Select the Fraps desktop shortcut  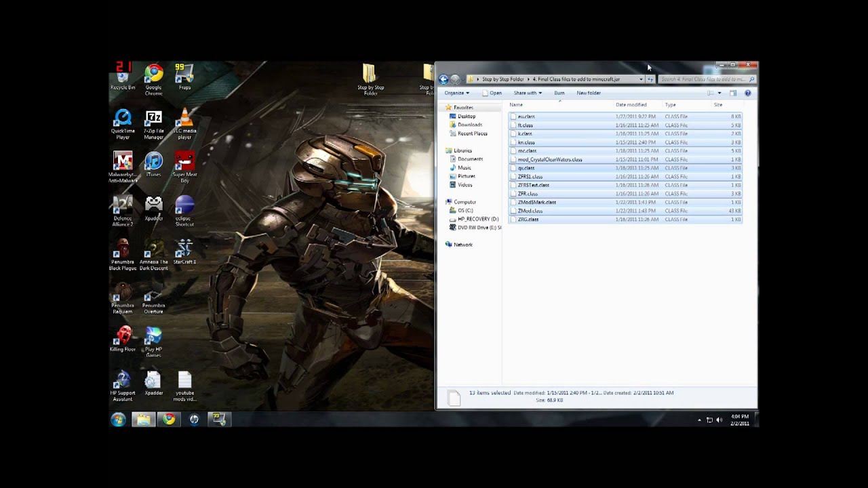click(x=184, y=76)
